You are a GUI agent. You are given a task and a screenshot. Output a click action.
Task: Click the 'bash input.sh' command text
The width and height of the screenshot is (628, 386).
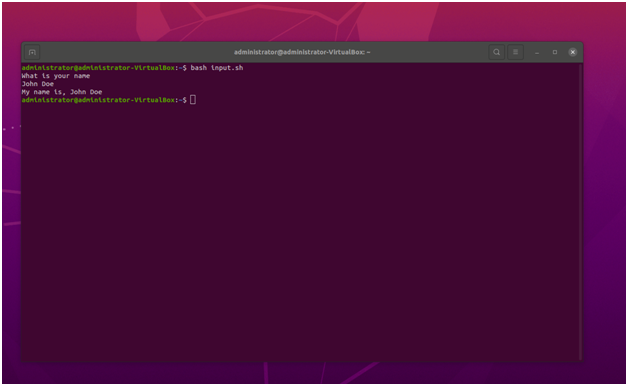click(x=217, y=68)
